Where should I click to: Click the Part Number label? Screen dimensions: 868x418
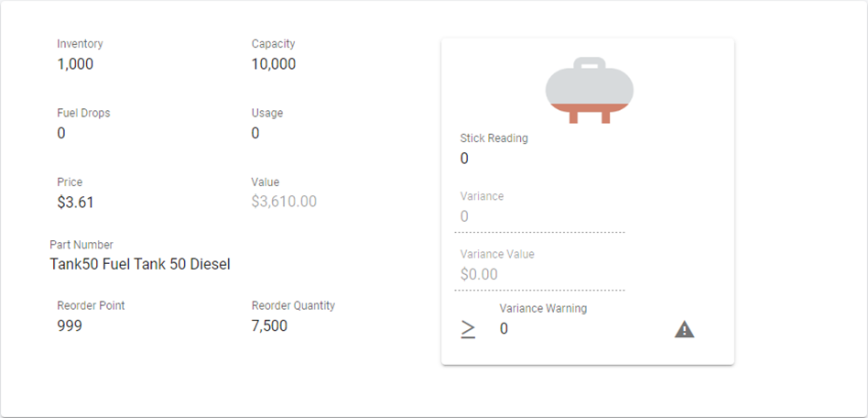[81, 245]
